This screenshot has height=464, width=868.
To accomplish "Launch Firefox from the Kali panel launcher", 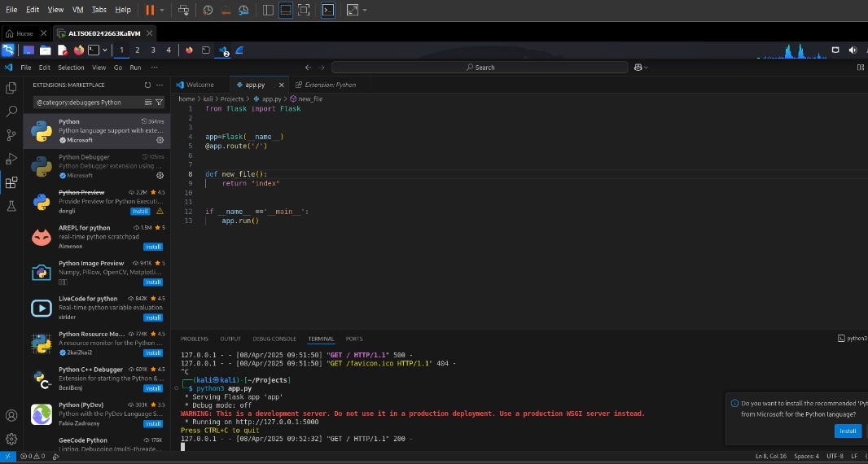I will pyautogui.click(x=79, y=50).
